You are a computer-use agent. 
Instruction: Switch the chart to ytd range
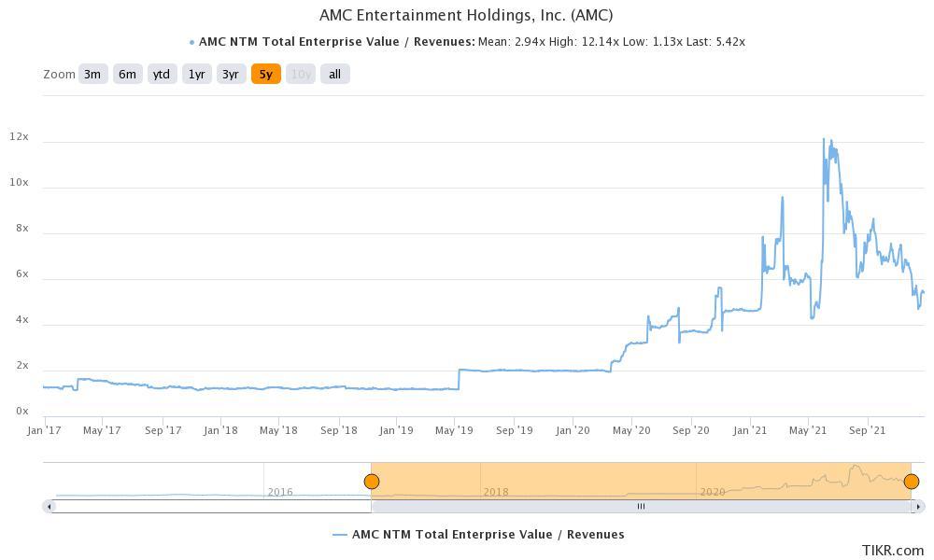(162, 74)
